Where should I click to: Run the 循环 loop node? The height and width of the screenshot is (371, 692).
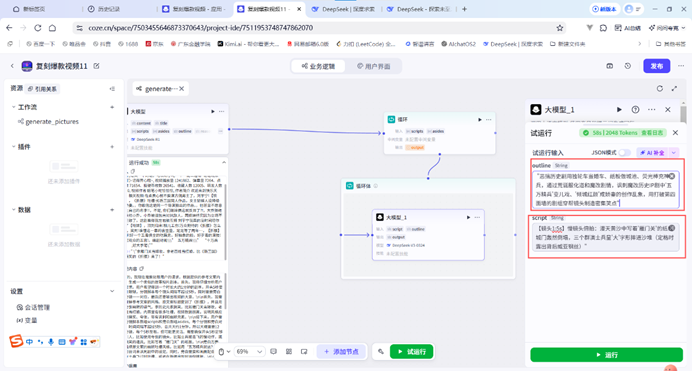point(480,120)
